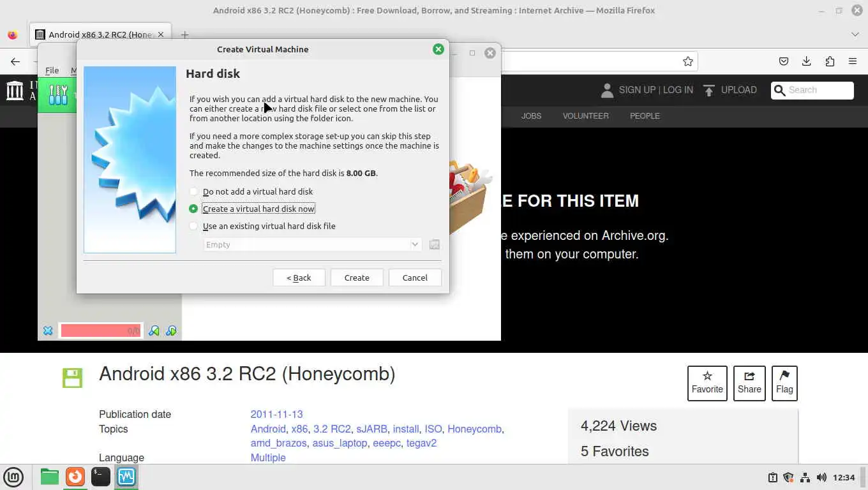Go back with the '< Back' button
This screenshot has width=868, height=490.
299,278
